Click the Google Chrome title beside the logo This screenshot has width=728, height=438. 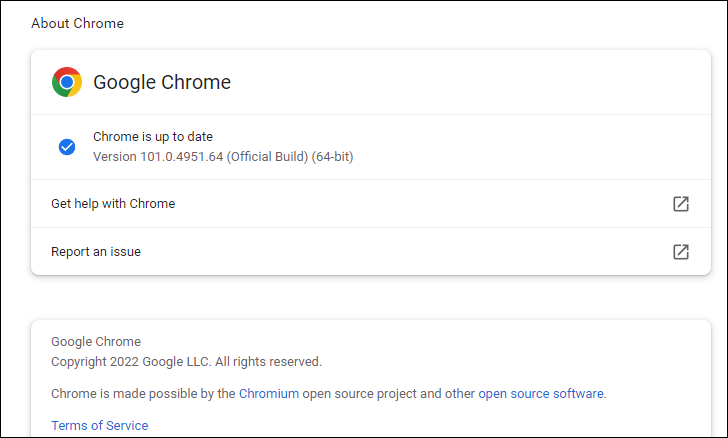click(162, 82)
